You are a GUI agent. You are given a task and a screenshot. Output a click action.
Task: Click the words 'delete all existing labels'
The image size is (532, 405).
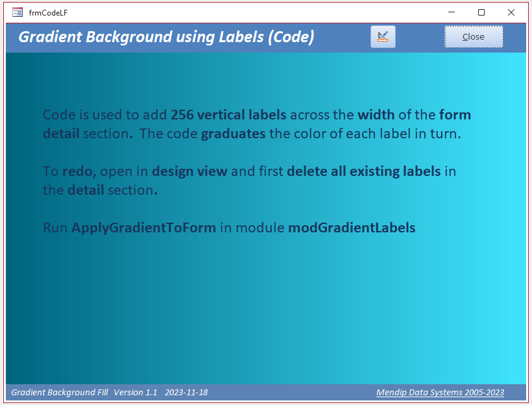click(x=364, y=171)
